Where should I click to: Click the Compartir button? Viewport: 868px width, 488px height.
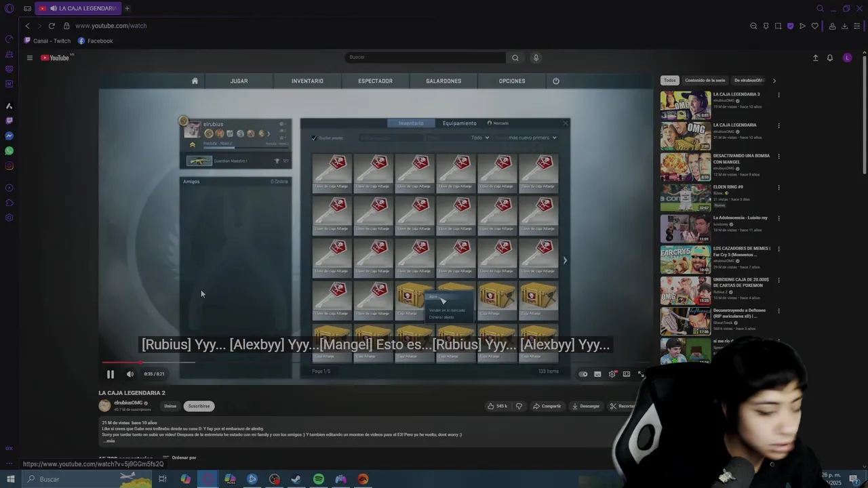tap(547, 406)
